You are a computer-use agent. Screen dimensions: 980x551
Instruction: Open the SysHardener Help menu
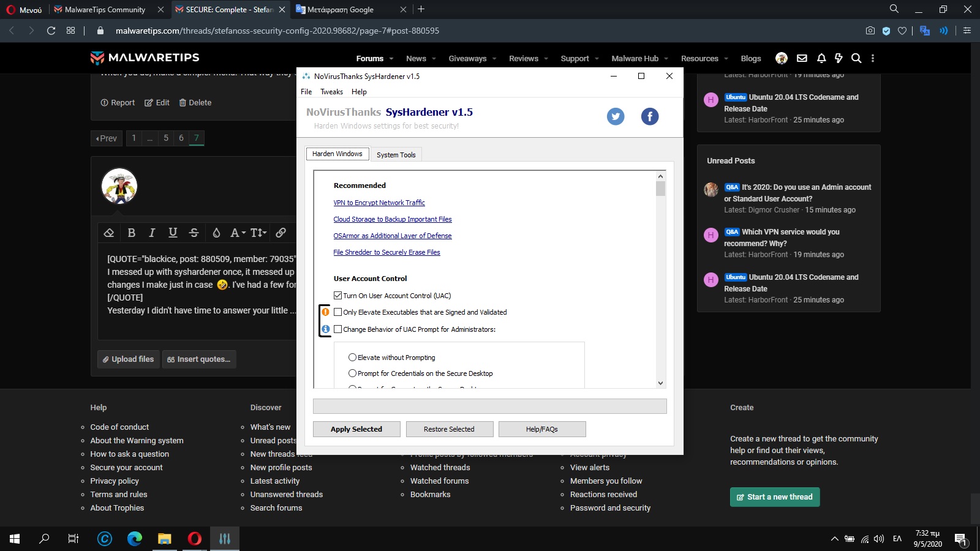359,92
